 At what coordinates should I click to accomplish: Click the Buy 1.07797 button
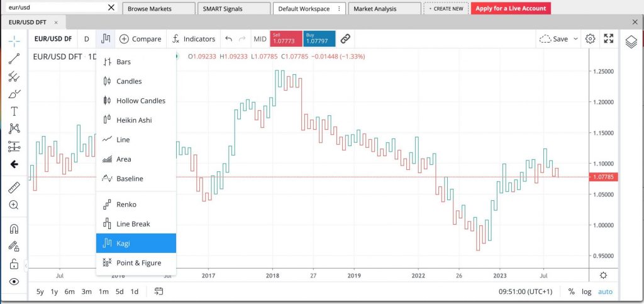point(319,39)
